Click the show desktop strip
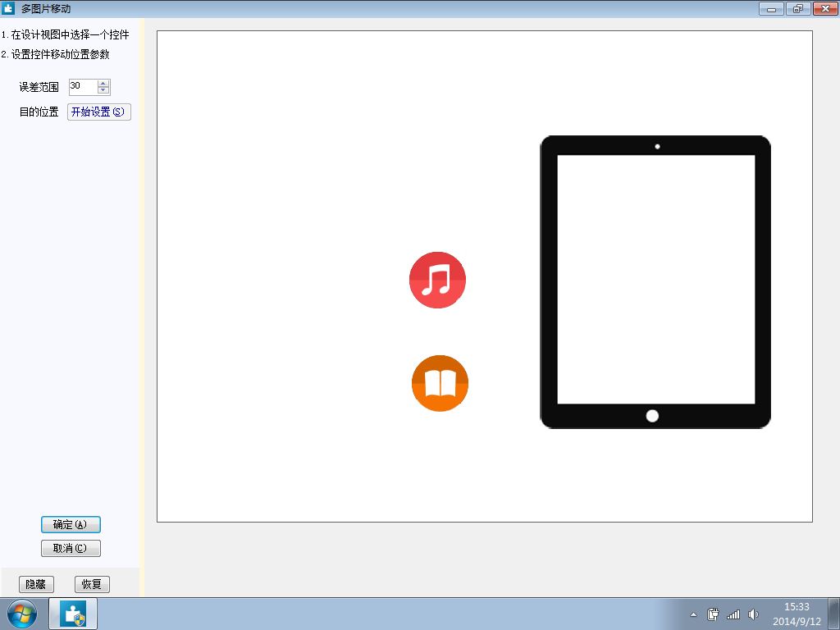Screen dimensions: 840x630 click(834, 614)
